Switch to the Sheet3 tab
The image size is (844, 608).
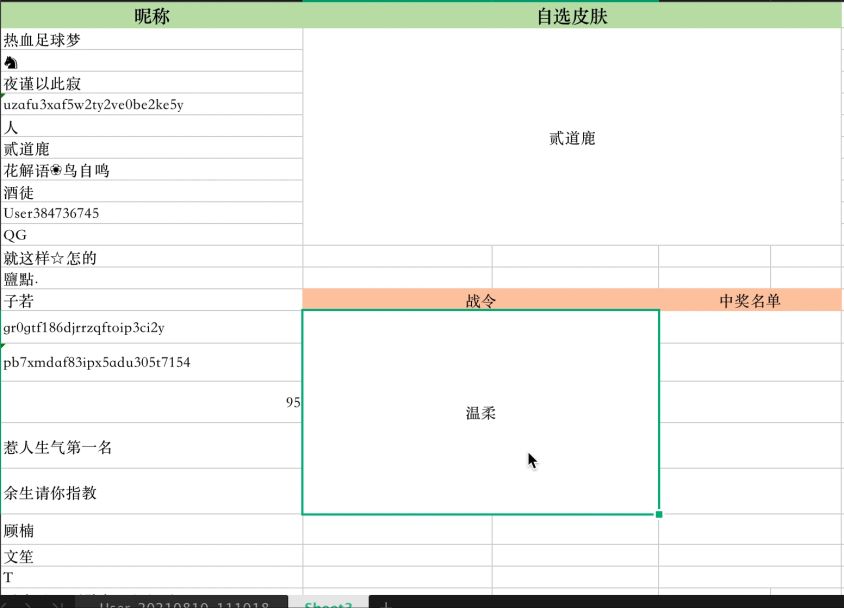click(328, 604)
